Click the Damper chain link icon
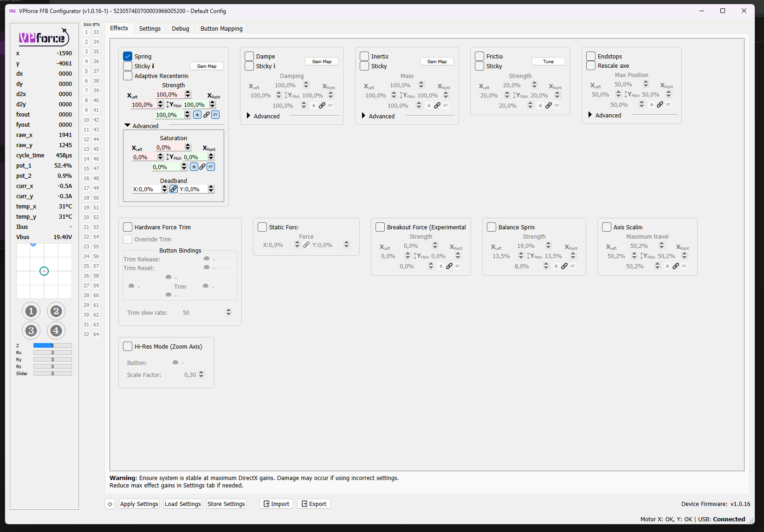 click(x=322, y=105)
